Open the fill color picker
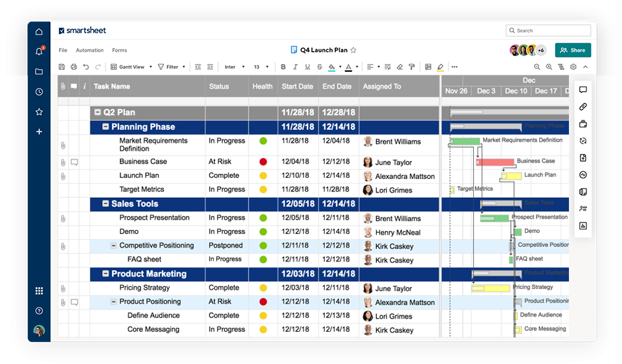This screenshot has width=622, height=364. [332, 67]
